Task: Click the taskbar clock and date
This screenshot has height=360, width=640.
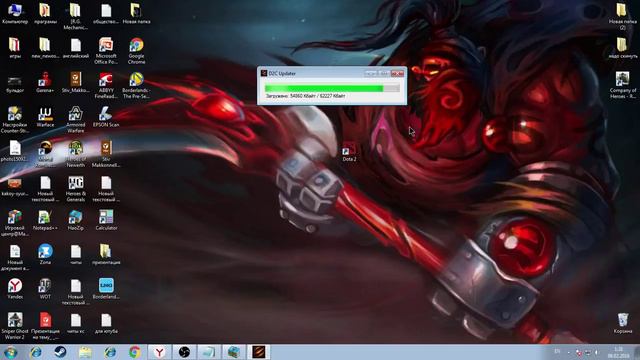Action: [x=618, y=352]
